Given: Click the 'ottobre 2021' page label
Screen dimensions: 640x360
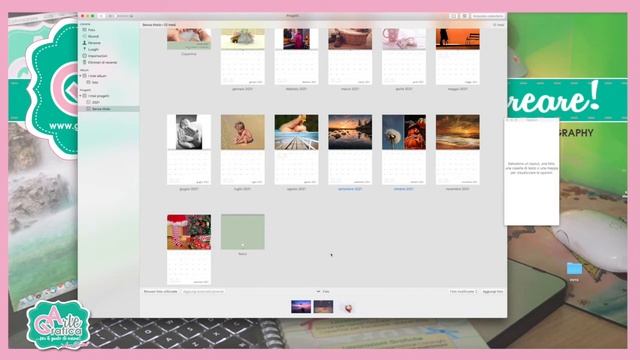Looking at the screenshot, I should point(404,189).
